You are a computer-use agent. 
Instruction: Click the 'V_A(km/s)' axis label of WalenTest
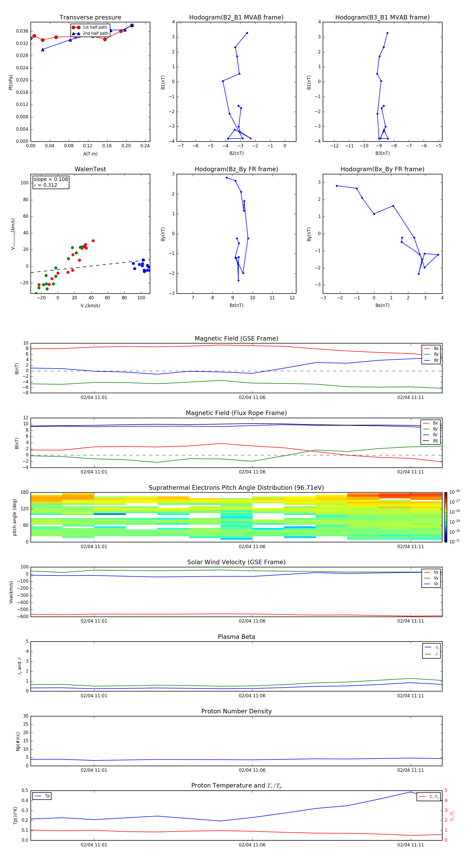coord(90,306)
